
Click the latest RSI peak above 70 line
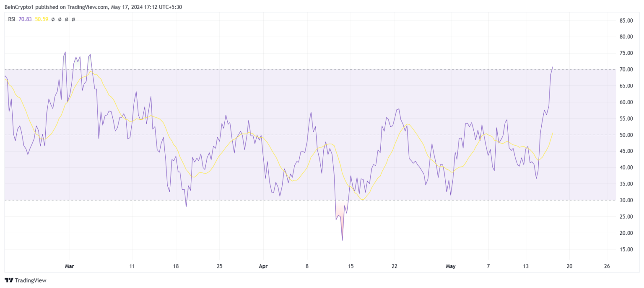coord(553,67)
